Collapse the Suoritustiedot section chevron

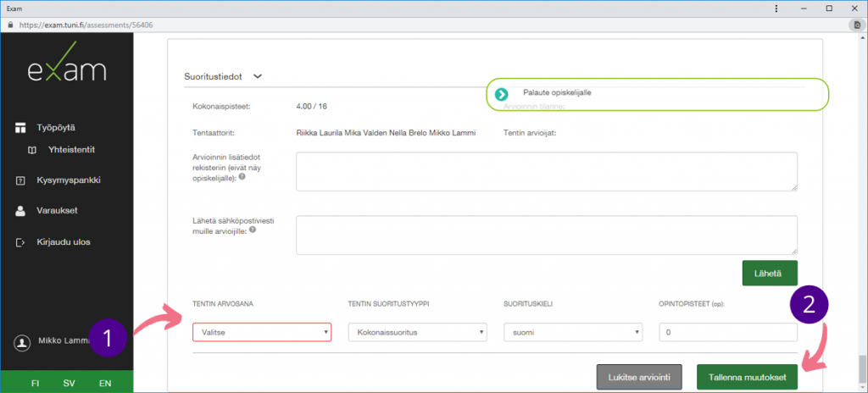[258, 76]
